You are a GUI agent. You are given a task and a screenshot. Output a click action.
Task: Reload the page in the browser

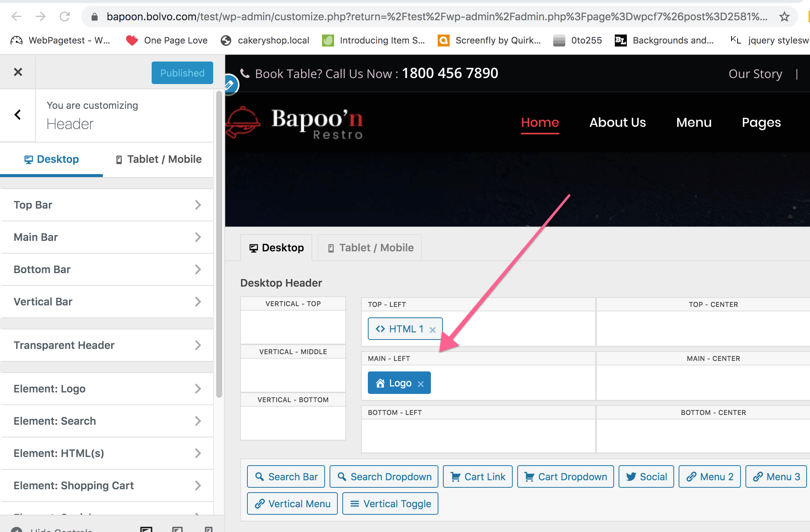[x=65, y=17]
